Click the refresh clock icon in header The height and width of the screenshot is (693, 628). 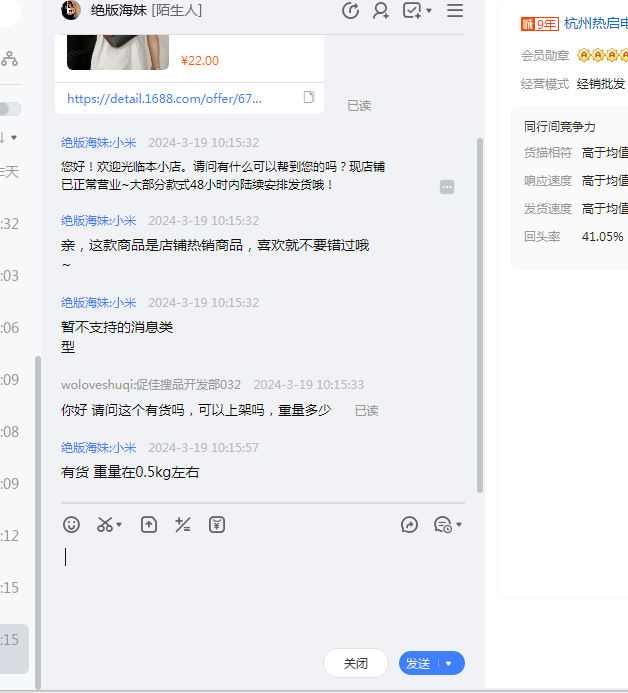click(x=350, y=11)
